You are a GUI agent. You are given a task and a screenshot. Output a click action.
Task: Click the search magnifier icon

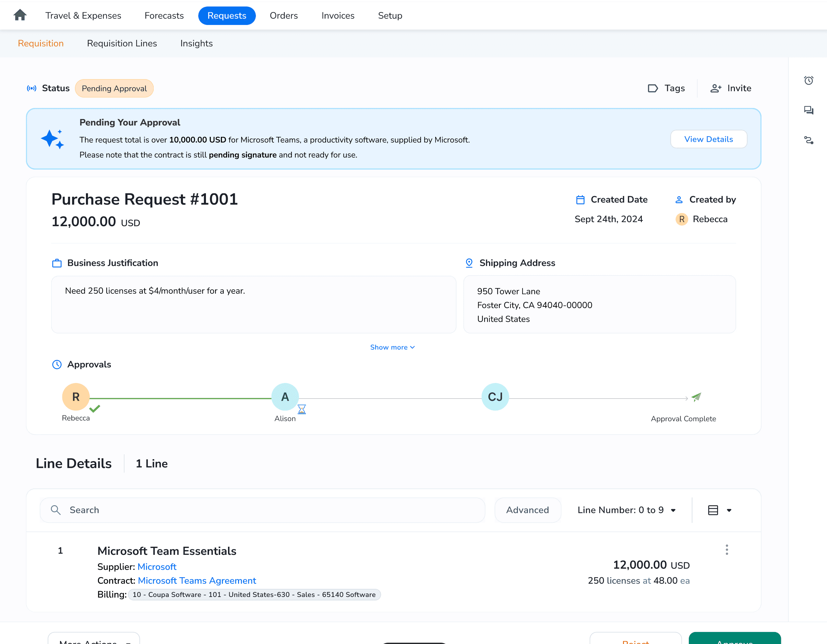click(x=56, y=510)
